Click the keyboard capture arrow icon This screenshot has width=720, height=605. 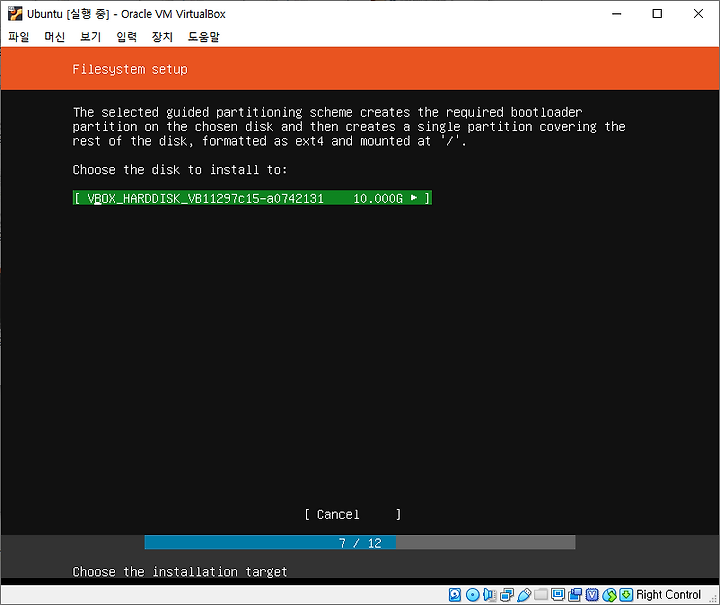point(626,594)
